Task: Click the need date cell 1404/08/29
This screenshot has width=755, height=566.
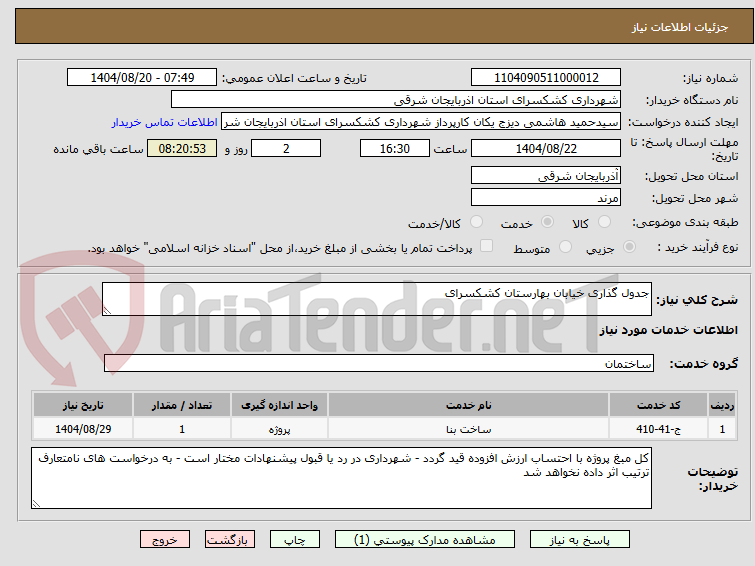Action: [x=83, y=429]
